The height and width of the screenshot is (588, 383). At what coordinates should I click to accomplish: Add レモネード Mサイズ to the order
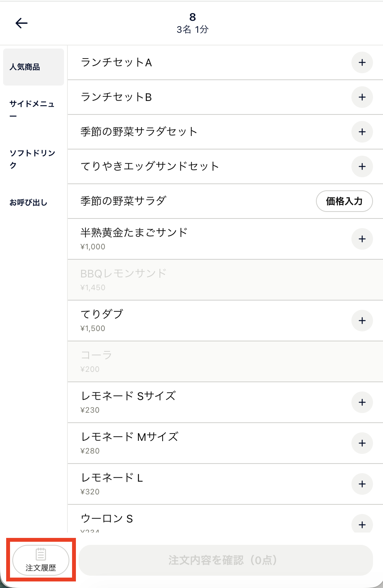coord(362,443)
